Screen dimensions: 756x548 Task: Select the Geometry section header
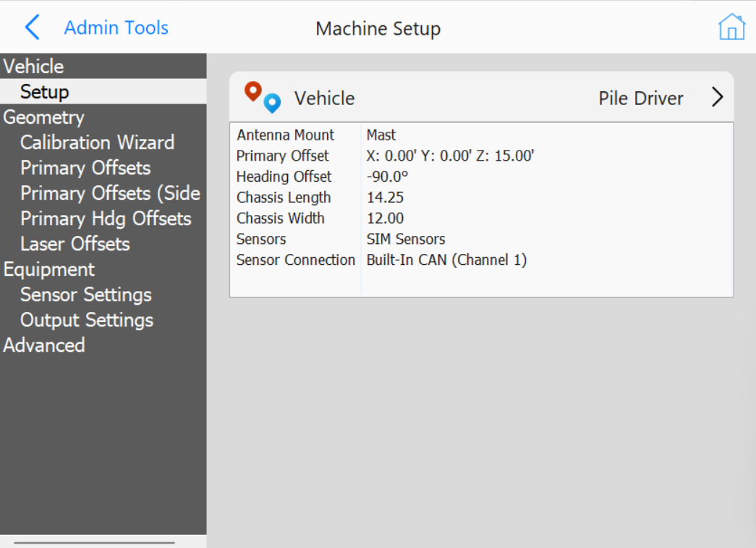coord(103,117)
